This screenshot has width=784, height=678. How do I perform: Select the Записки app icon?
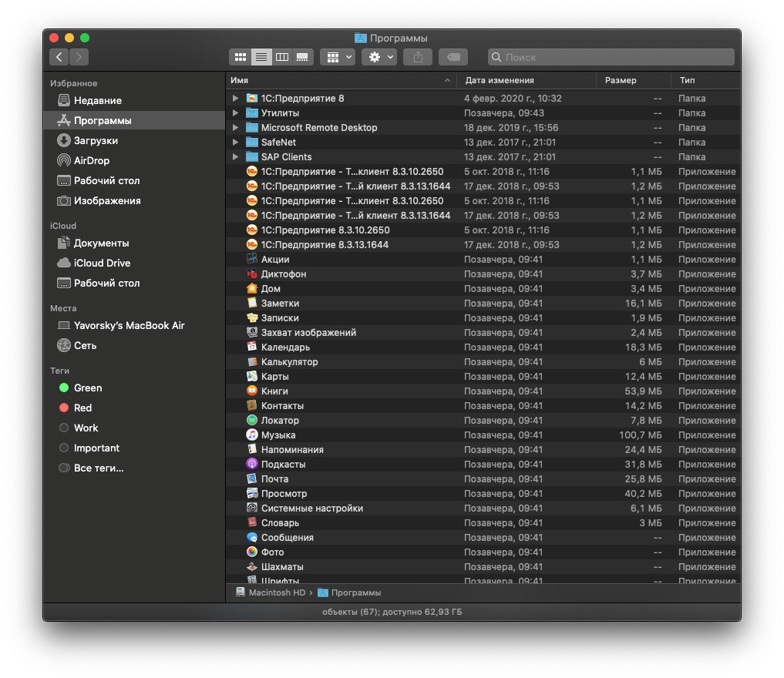tap(252, 317)
